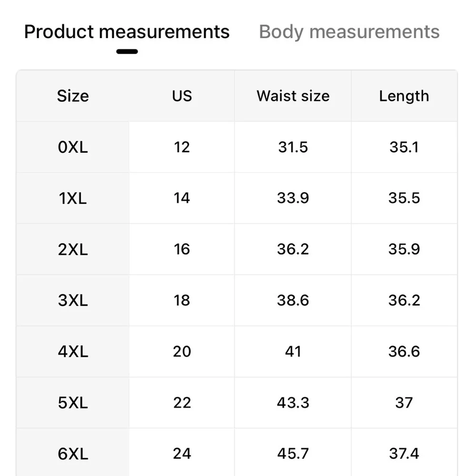Switch to the Body measurements tab
The image size is (476, 476).
click(349, 32)
